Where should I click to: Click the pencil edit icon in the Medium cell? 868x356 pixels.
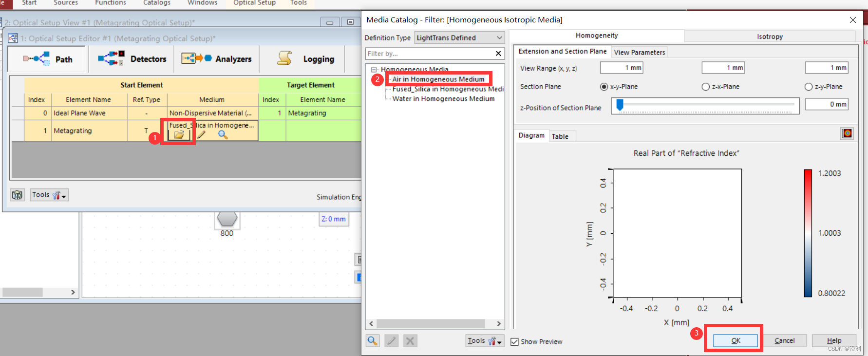(201, 135)
